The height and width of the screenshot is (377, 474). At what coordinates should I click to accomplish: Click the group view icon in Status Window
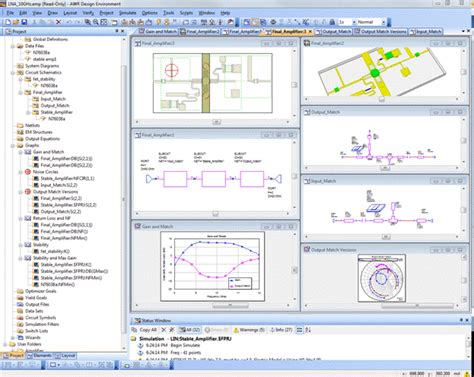click(300, 330)
